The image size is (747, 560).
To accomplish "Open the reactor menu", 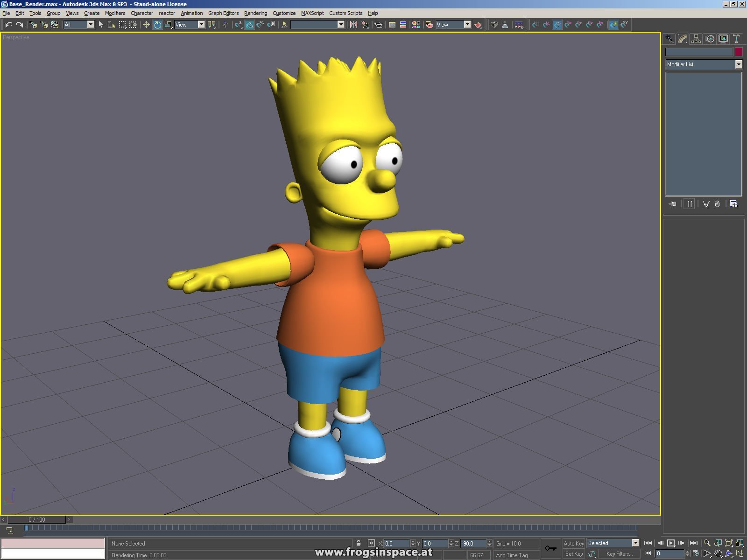I will pyautogui.click(x=167, y=13).
